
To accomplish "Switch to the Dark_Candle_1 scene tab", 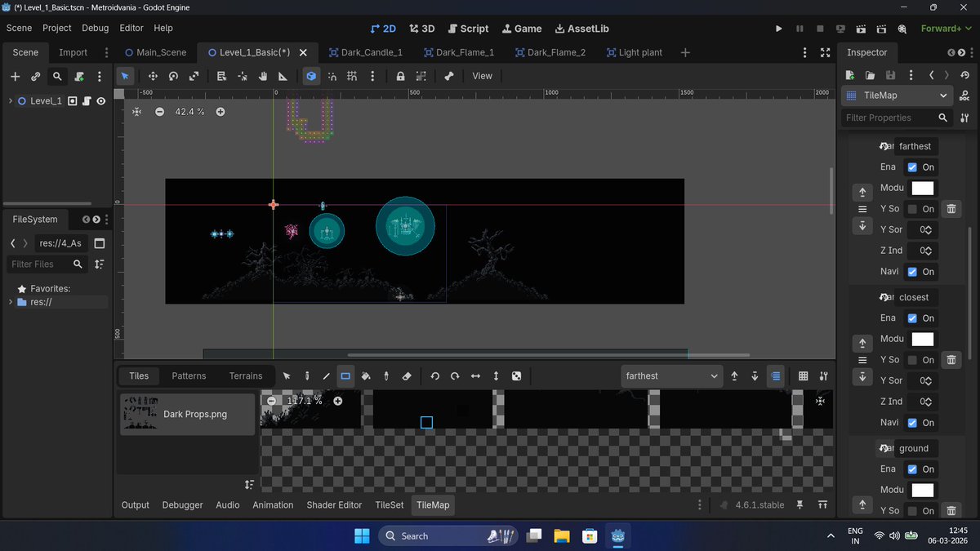I will coord(365,52).
